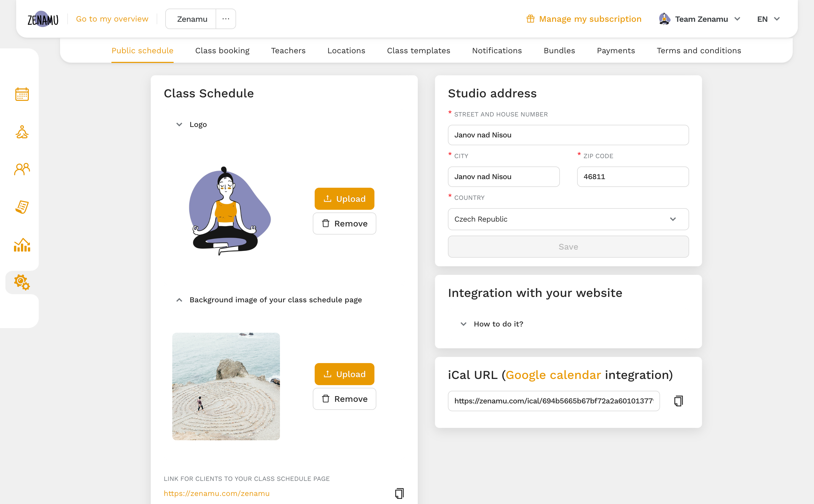Collapse the Logo section
This screenshot has width=814, height=504.
point(179,124)
